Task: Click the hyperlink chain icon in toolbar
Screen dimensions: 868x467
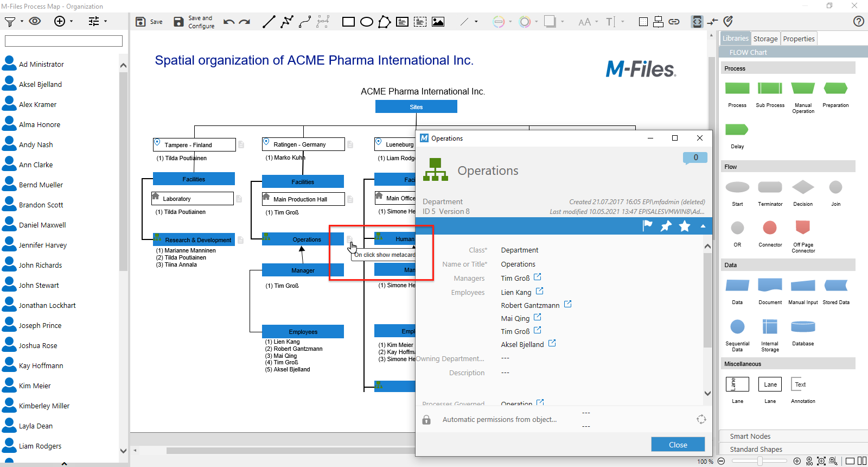Action: pos(674,22)
